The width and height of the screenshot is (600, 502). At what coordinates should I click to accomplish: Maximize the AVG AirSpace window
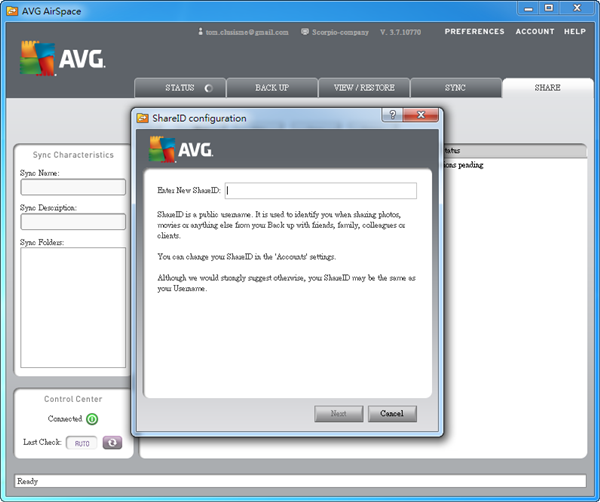point(549,8)
